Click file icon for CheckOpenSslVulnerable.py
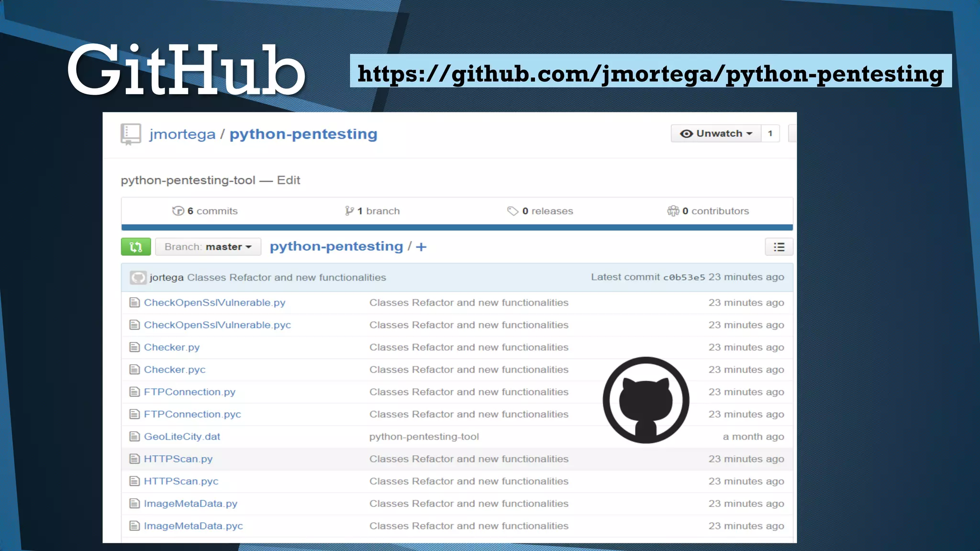Screen dimensions: 980x551 pyautogui.click(x=134, y=303)
